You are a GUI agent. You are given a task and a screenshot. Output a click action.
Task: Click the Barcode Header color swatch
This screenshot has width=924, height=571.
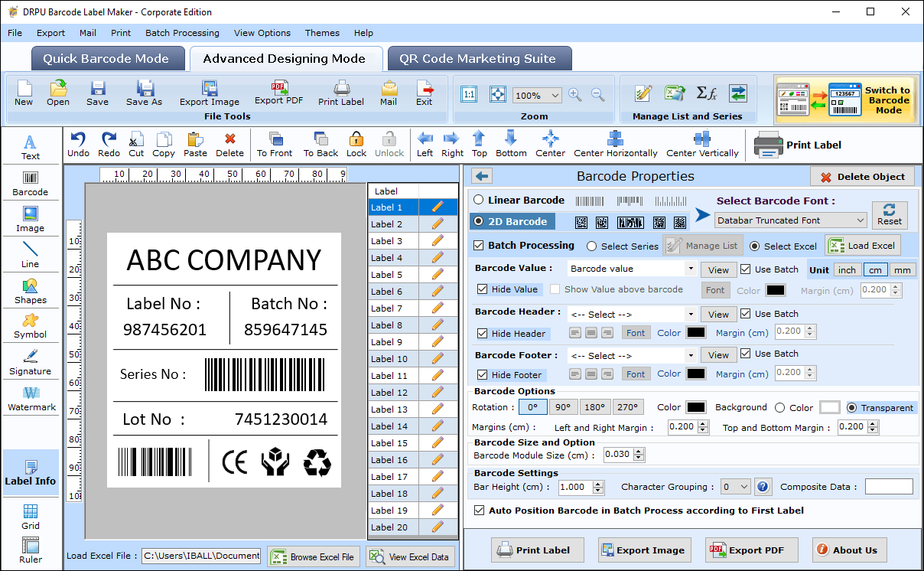pos(695,332)
